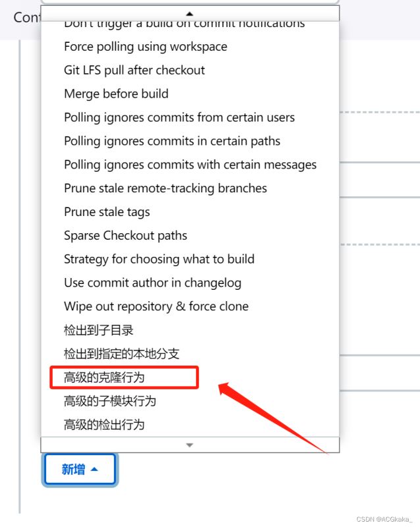
Task: Select Sparse Checkout paths
Action: [x=190, y=235]
